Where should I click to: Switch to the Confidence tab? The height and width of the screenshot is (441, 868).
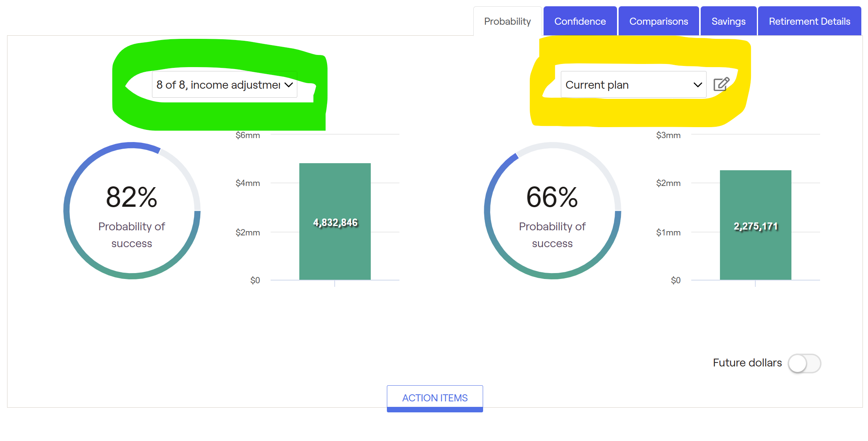coord(580,21)
